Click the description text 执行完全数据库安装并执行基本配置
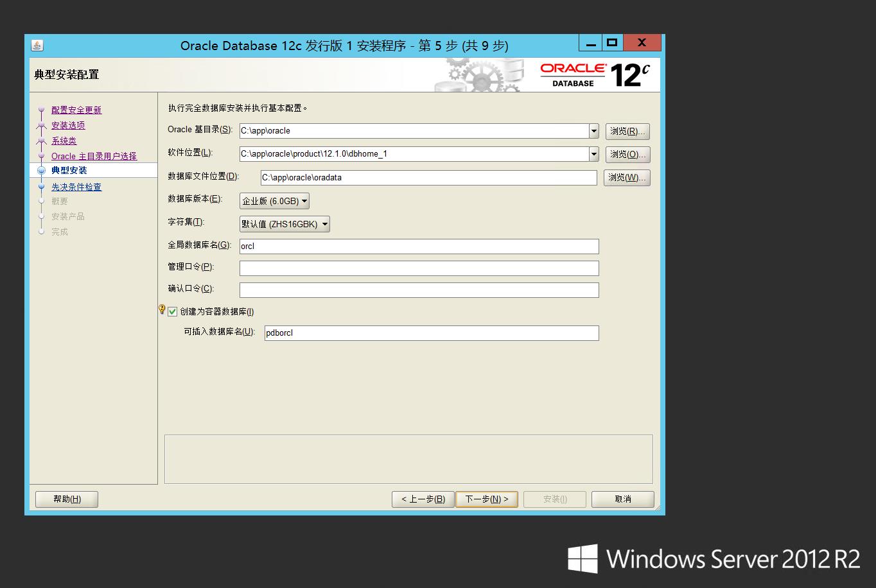Viewport: 876px width, 588px height. pyautogui.click(x=237, y=108)
